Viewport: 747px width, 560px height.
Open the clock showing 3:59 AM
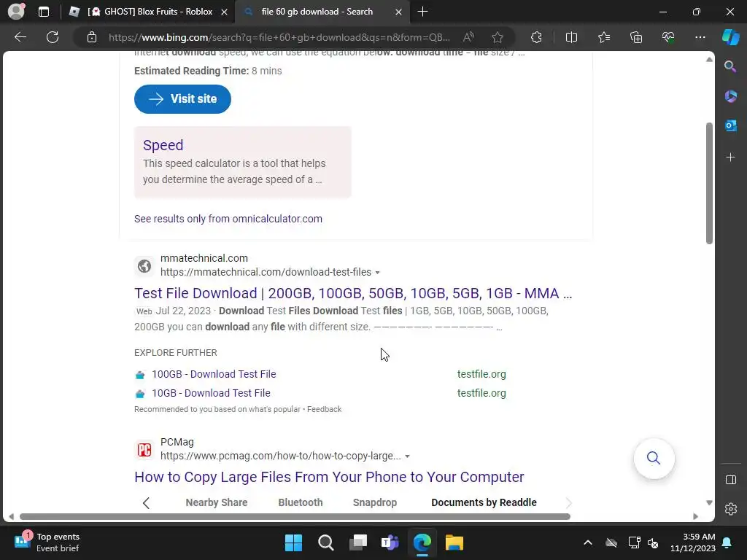click(x=693, y=542)
